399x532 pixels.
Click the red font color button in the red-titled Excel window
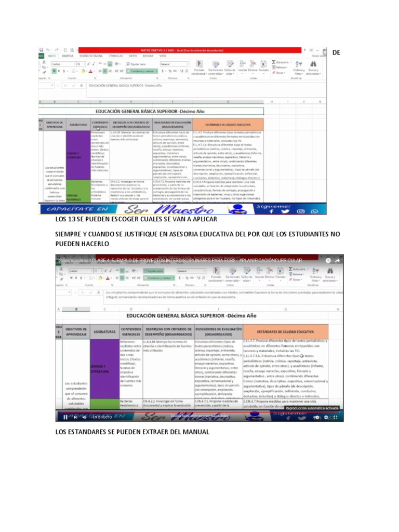pyautogui.click(x=90, y=71)
